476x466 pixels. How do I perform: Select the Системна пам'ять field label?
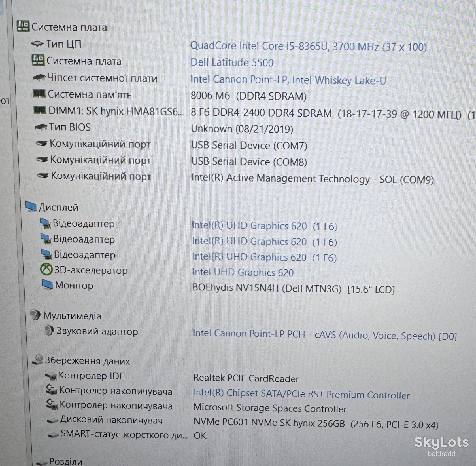click(x=90, y=94)
